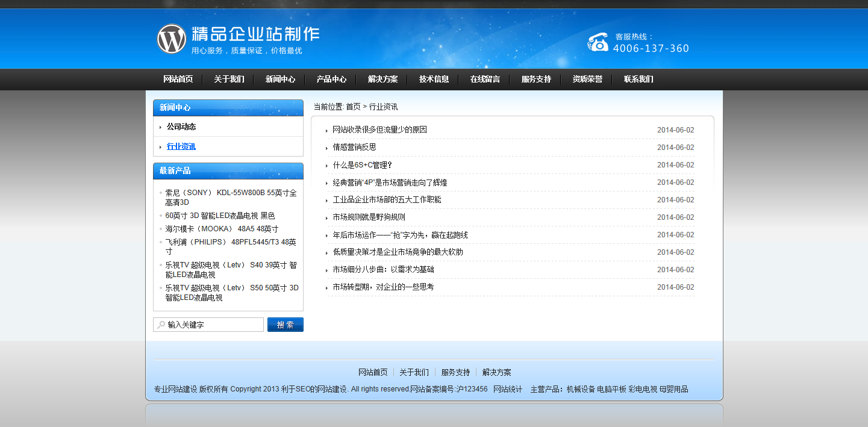
Task: Click arrow bullet beside 公司动态
Action: click(x=160, y=127)
